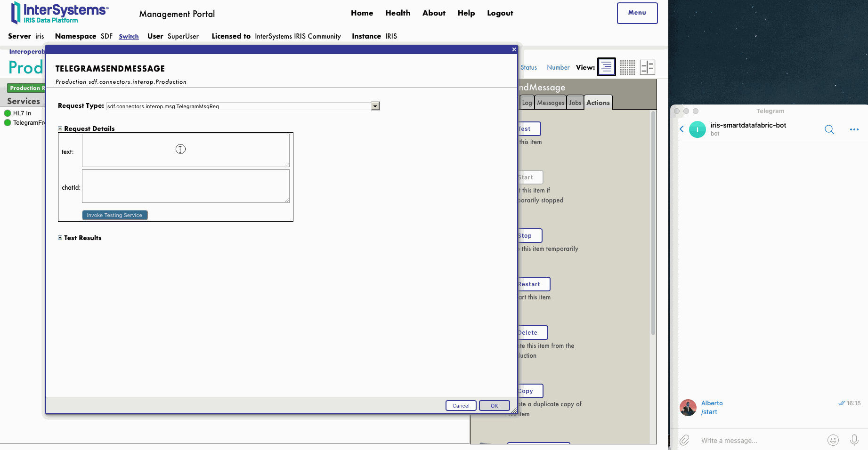The height and width of the screenshot is (450, 868).
Task: Click into the chatId input area
Action: coord(186,186)
